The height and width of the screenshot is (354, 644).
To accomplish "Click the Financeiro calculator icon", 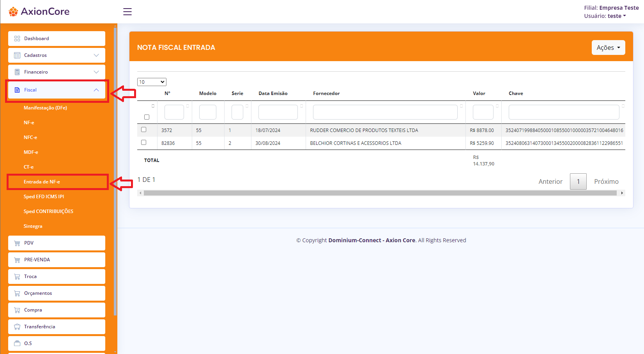I will 17,72.
